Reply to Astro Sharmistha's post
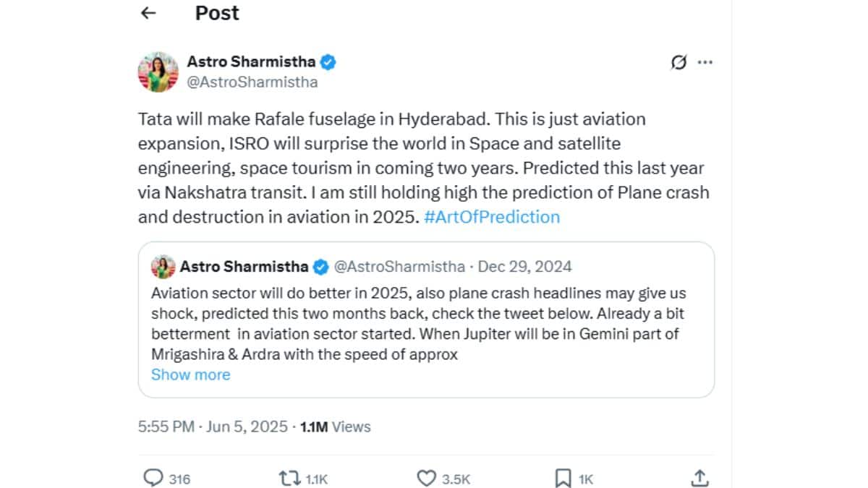Image resolution: width=868 pixels, height=488 pixels. pyautogui.click(x=154, y=478)
